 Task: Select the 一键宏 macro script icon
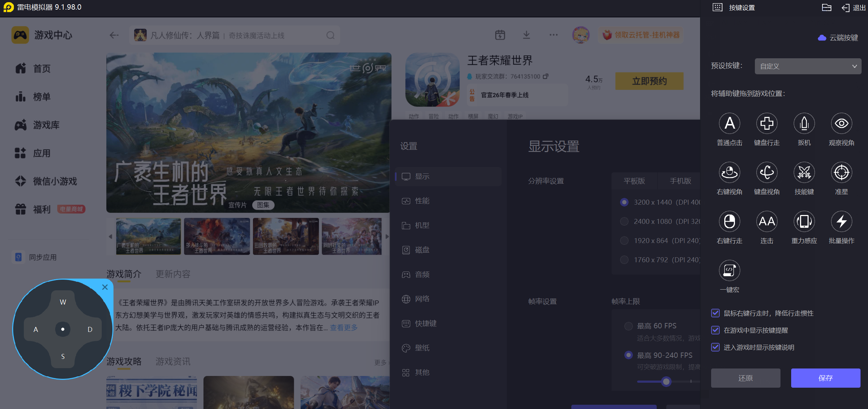click(x=729, y=270)
